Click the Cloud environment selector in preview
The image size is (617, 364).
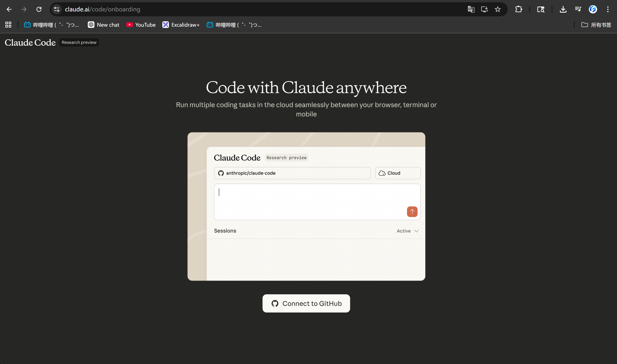[x=398, y=173]
